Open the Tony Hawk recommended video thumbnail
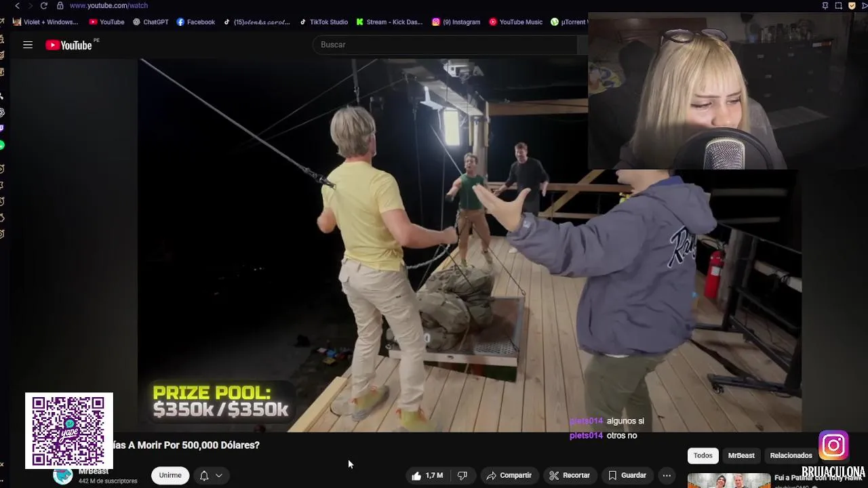 [x=729, y=481]
